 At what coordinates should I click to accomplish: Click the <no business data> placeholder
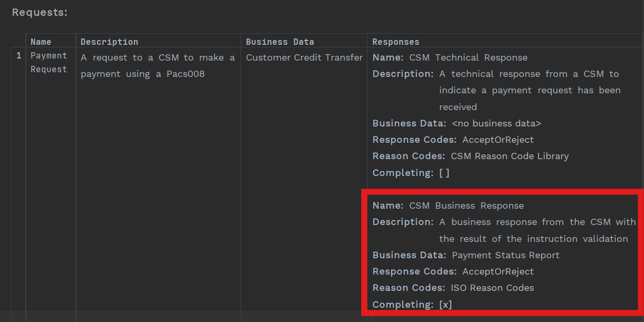496,123
